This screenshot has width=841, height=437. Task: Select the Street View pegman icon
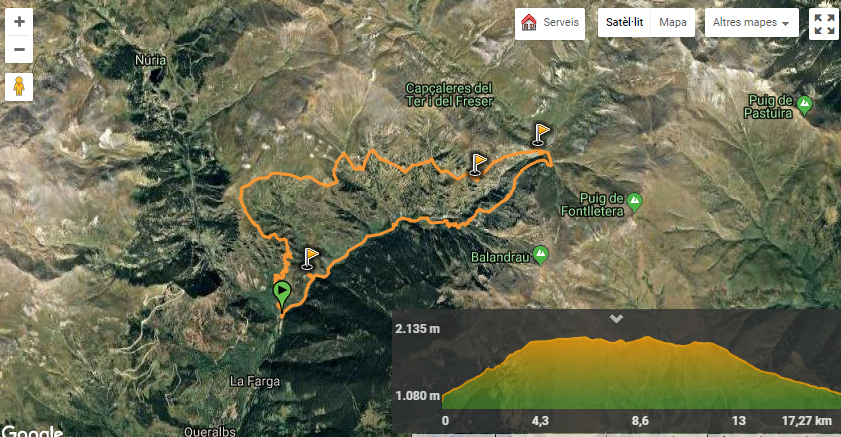click(19, 87)
